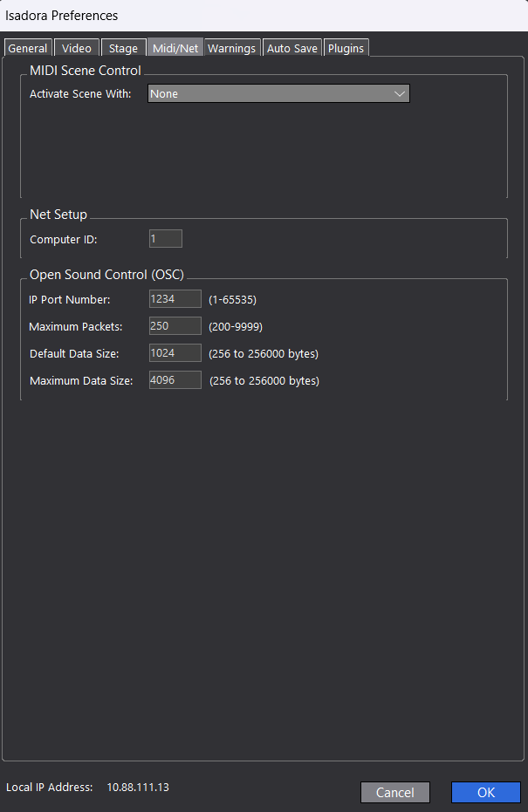Focus the IP Port Number field
This screenshot has width=528, height=812.
tap(175, 299)
